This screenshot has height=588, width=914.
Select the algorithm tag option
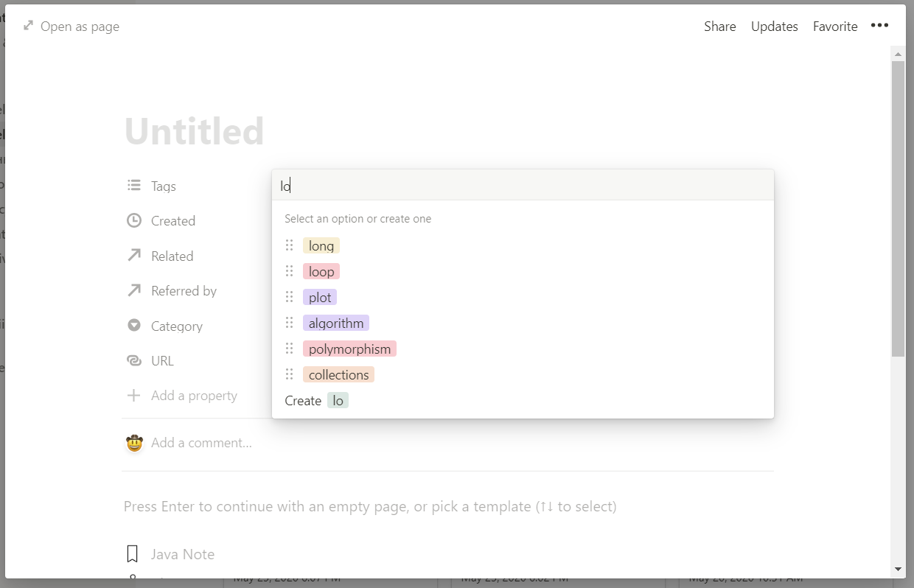pos(336,323)
